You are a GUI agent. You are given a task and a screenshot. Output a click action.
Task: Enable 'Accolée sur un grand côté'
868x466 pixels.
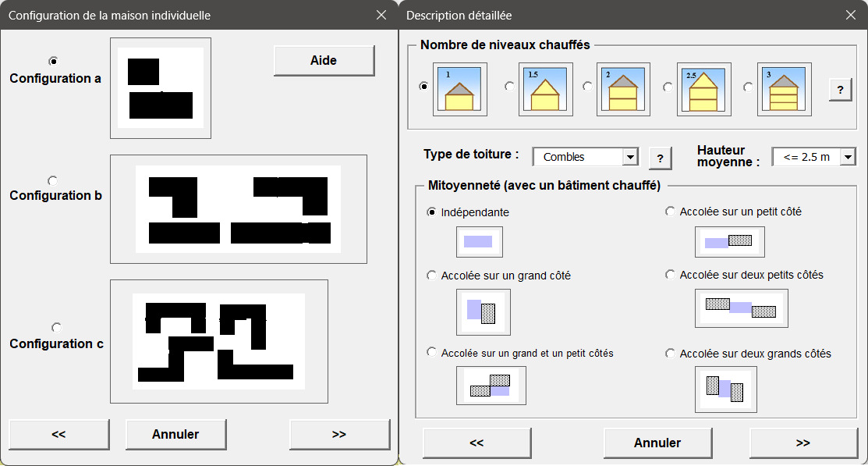[x=433, y=276]
